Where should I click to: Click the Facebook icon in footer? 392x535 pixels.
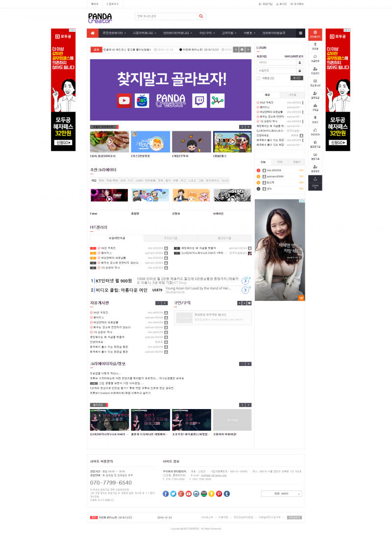[166, 494]
